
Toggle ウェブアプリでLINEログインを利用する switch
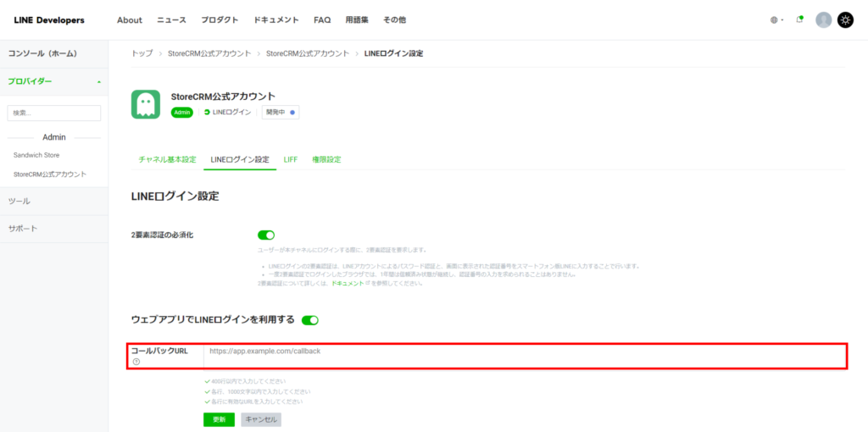(x=310, y=320)
